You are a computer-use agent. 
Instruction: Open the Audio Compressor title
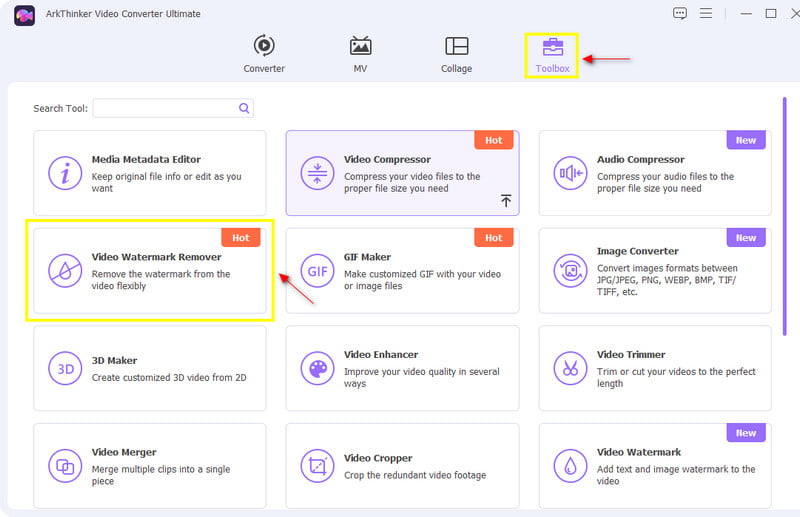point(641,159)
